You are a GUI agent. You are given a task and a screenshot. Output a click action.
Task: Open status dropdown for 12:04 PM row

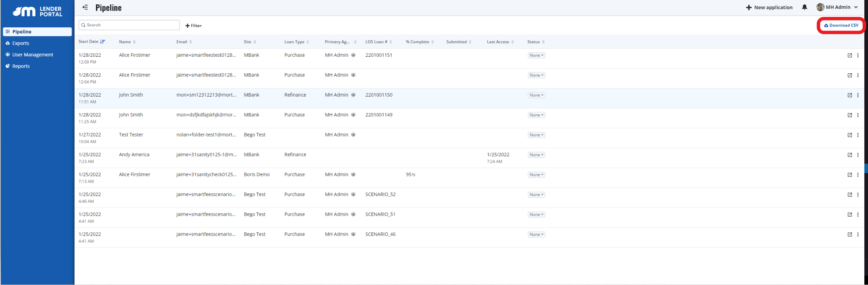537,75
